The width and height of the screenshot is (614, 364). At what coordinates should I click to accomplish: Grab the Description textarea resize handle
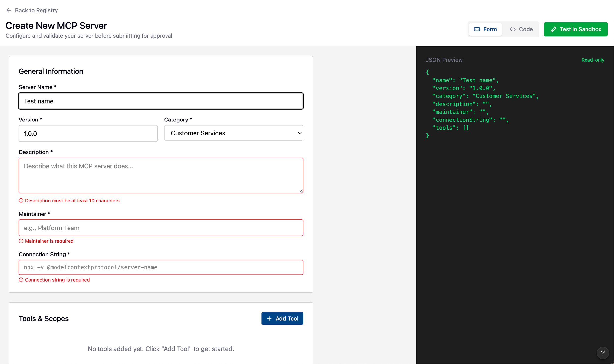[301, 191]
